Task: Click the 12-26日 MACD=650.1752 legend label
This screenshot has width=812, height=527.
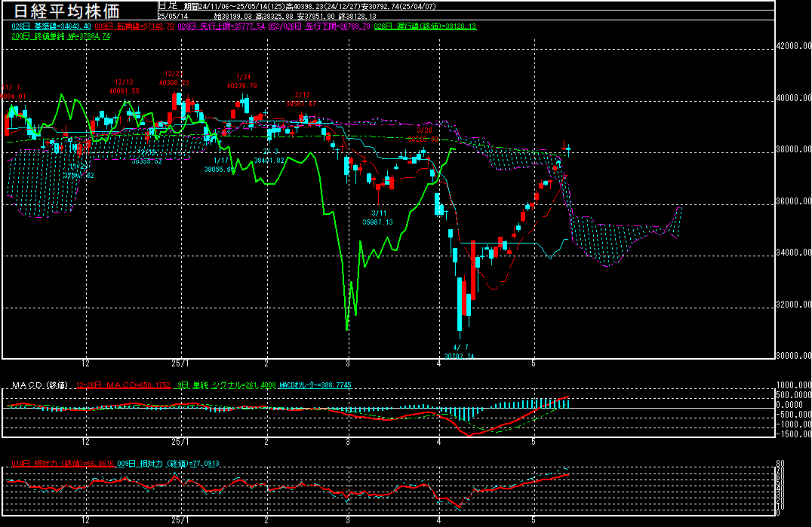Action: [123, 385]
